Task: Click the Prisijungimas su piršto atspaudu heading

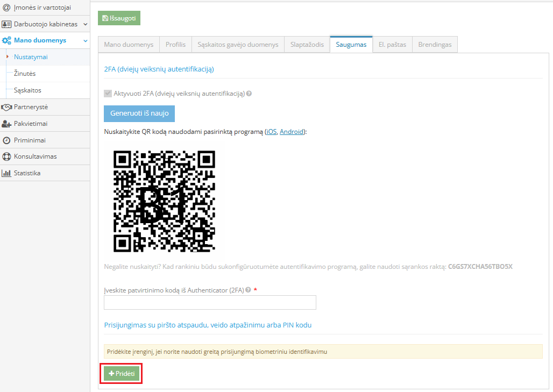Action: [208, 325]
